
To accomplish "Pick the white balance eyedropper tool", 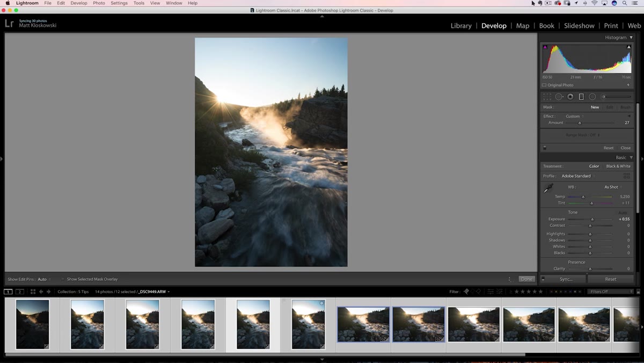I will click(548, 188).
